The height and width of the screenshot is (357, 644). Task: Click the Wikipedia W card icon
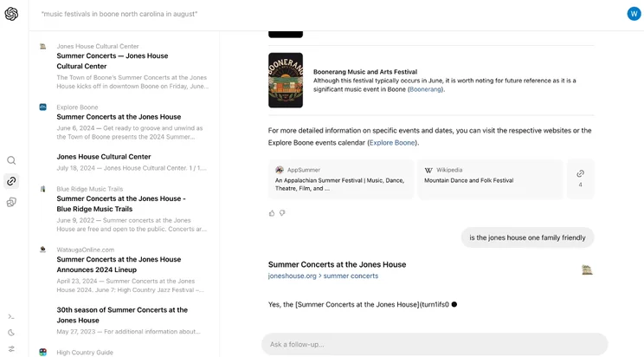pos(428,170)
